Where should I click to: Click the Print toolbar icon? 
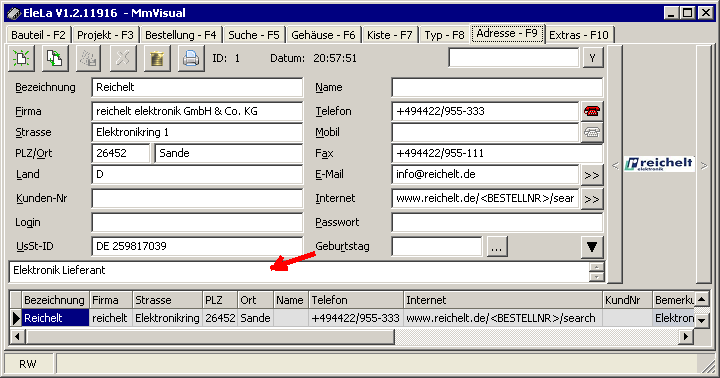point(191,58)
